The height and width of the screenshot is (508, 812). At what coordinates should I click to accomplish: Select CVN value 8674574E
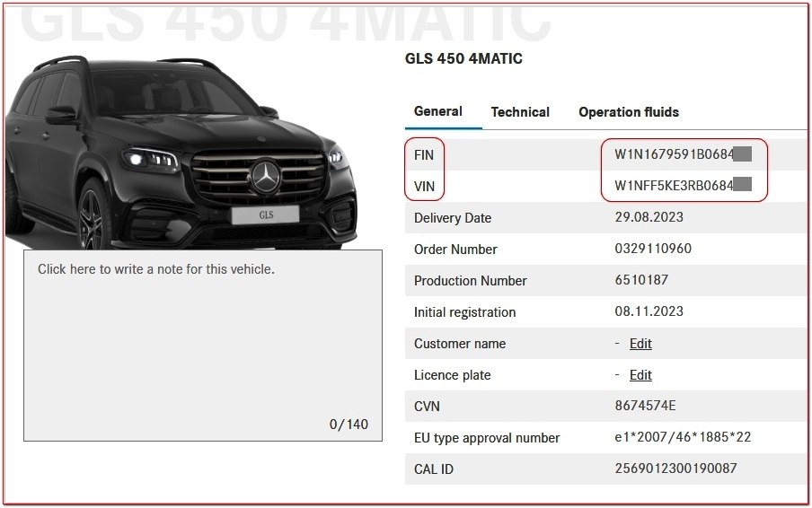[x=645, y=406]
